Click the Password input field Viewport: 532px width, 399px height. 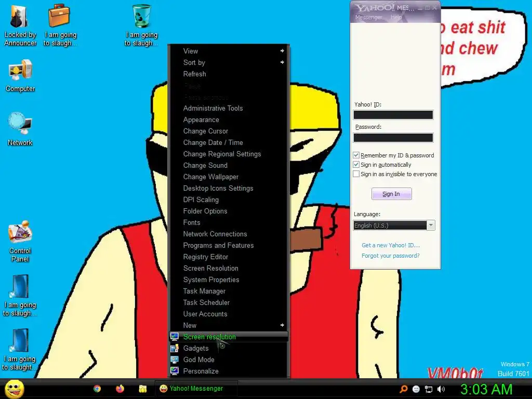pos(393,137)
